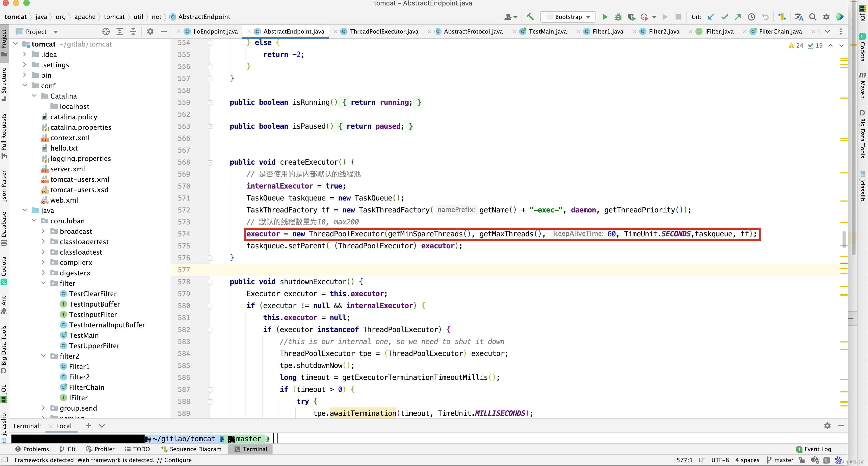The width and height of the screenshot is (868, 466).
Task: Run the Bootstrap configuration
Action: (x=605, y=17)
